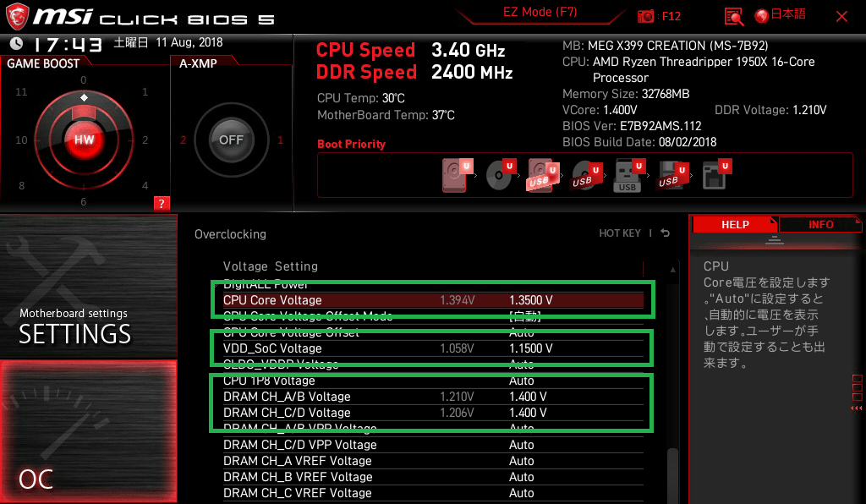Go back using the return arrow icon
Image resolution: width=866 pixels, height=504 pixels.
666,233
